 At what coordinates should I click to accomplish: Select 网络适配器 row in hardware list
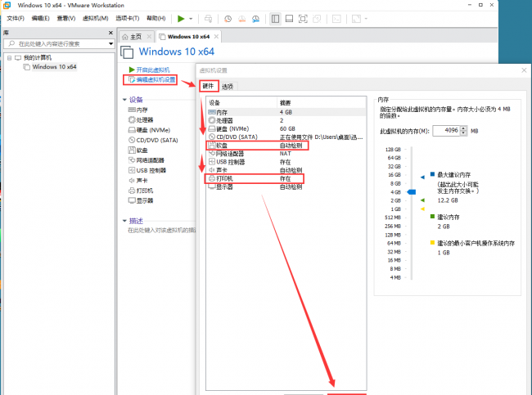[x=286, y=154]
